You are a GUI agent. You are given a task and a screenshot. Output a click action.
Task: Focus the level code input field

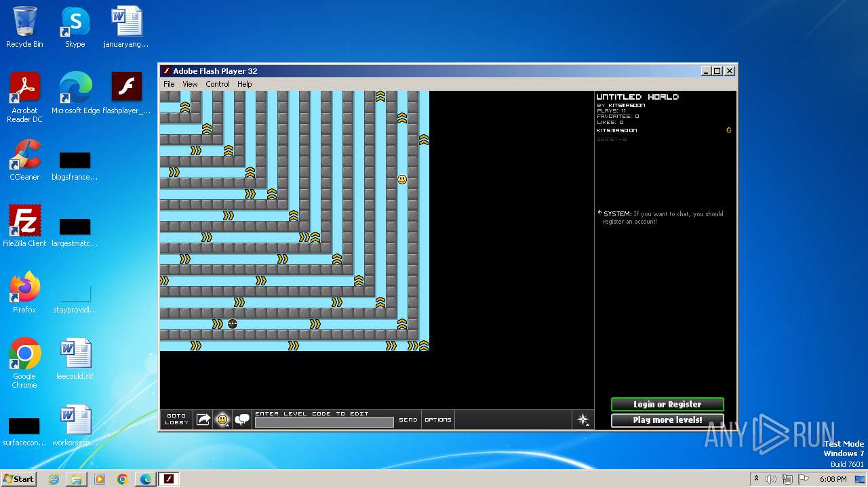[x=324, y=422]
